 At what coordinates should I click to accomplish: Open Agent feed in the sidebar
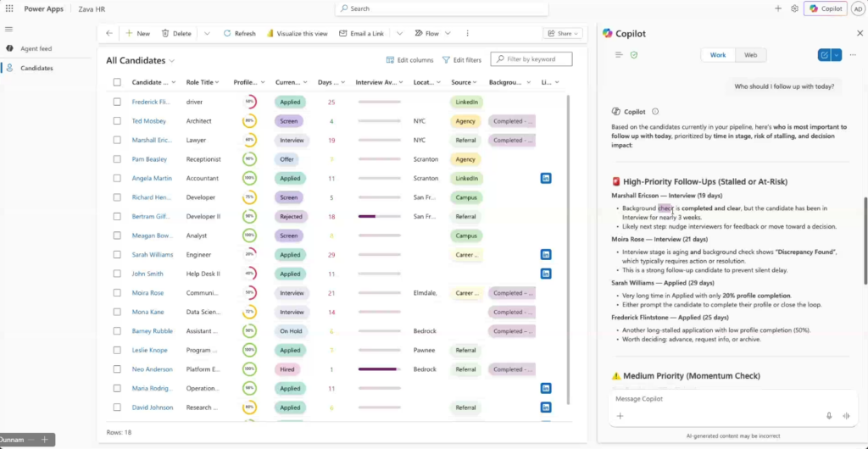[36, 48]
